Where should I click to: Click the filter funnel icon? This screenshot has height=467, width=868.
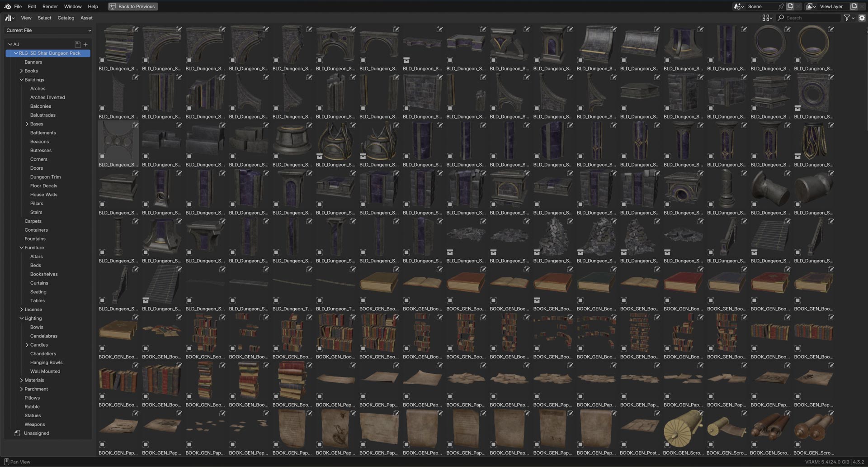847,18
